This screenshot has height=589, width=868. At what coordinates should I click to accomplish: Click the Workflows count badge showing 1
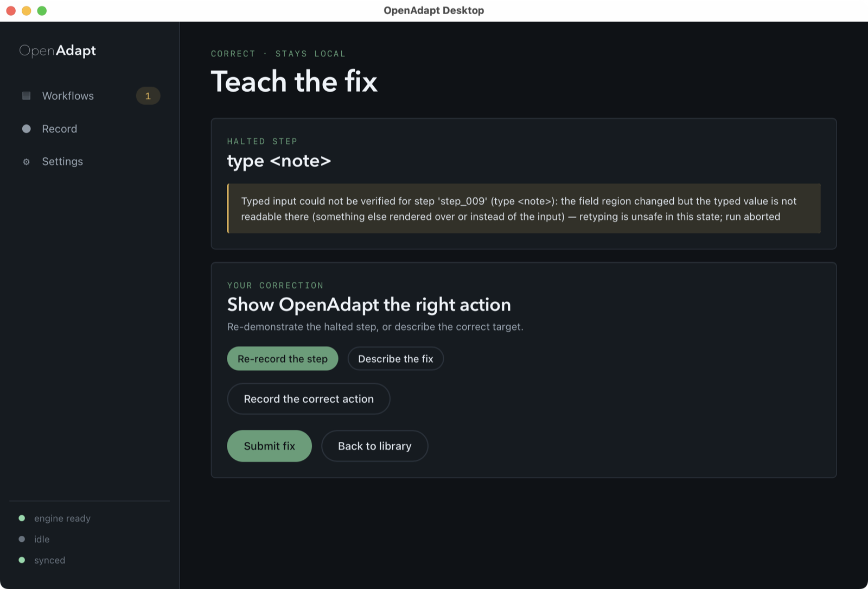[148, 96]
